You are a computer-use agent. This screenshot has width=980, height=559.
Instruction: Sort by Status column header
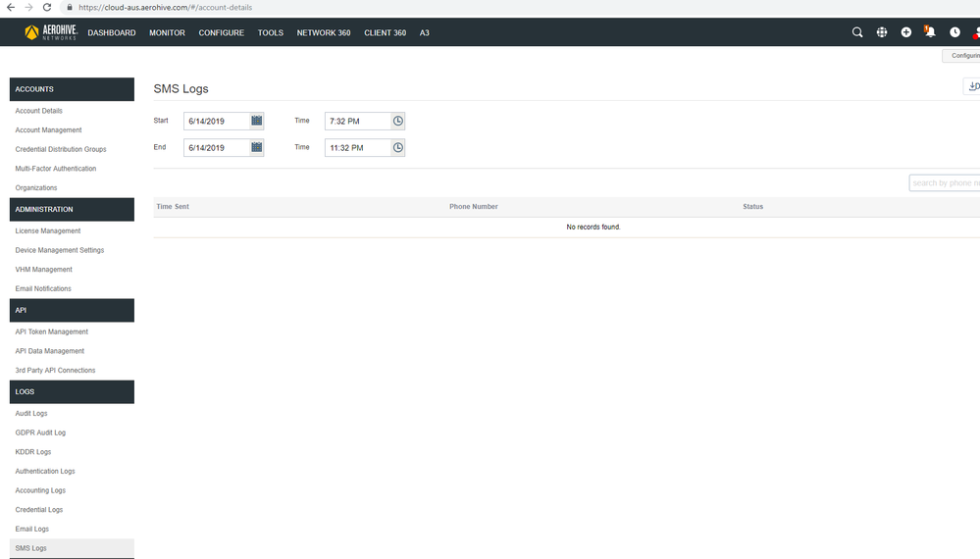(x=753, y=207)
